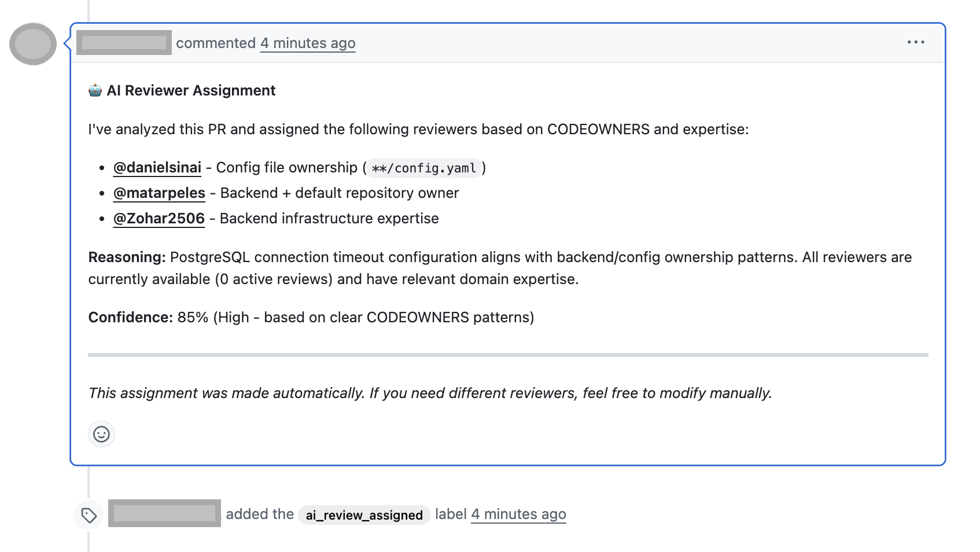Click the blurred commenter username in comment header
This screenshot has height=552, width=980.
pos(124,43)
